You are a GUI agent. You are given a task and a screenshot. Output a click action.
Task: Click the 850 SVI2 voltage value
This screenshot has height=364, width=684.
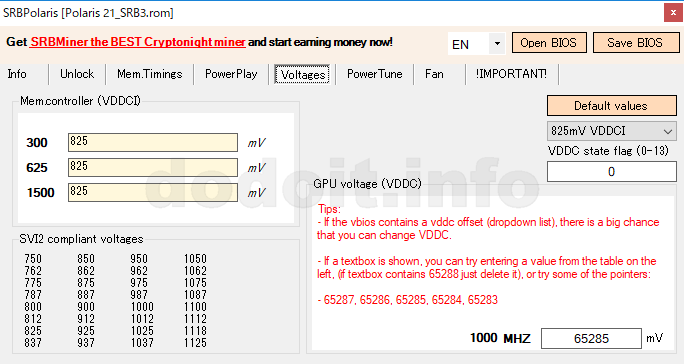click(86, 259)
